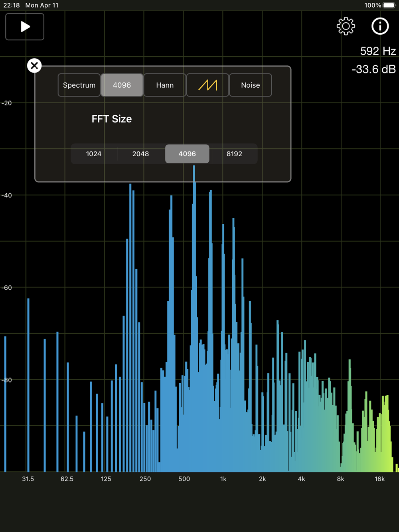The image size is (399, 532).
Task: Select the Spectrum mode tab
Action: [x=79, y=85]
